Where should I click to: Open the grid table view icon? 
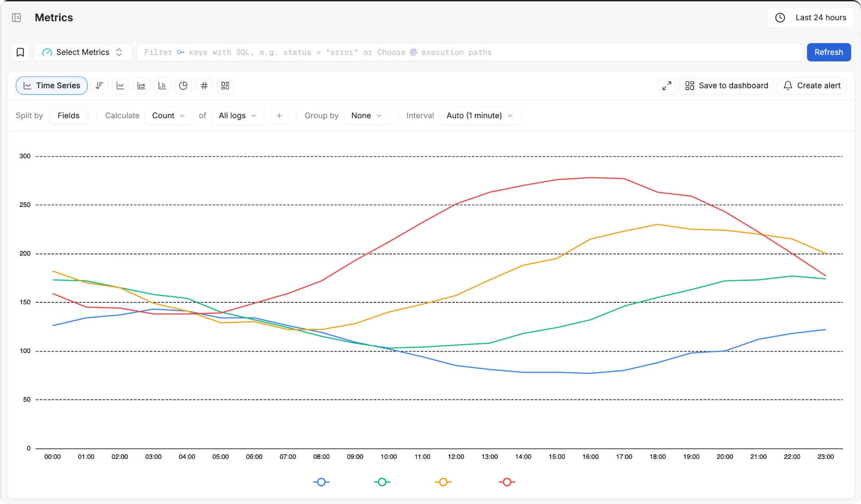tap(225, 86)
